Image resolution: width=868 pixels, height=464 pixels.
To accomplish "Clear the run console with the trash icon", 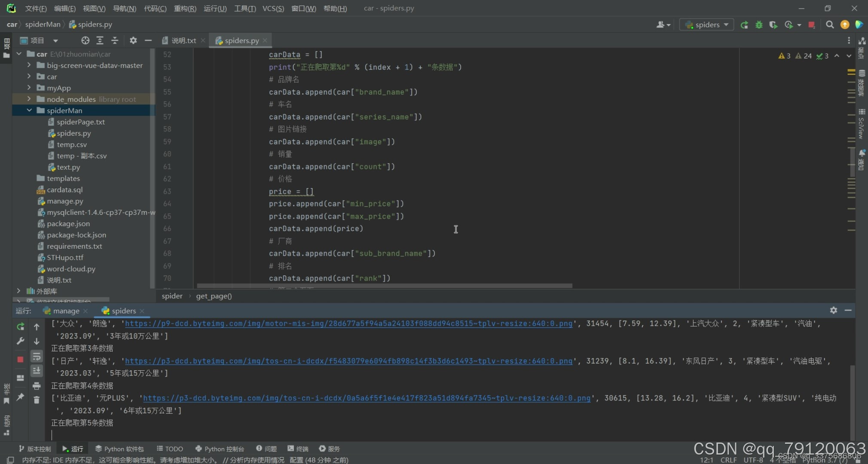I will tap(37, 400).
